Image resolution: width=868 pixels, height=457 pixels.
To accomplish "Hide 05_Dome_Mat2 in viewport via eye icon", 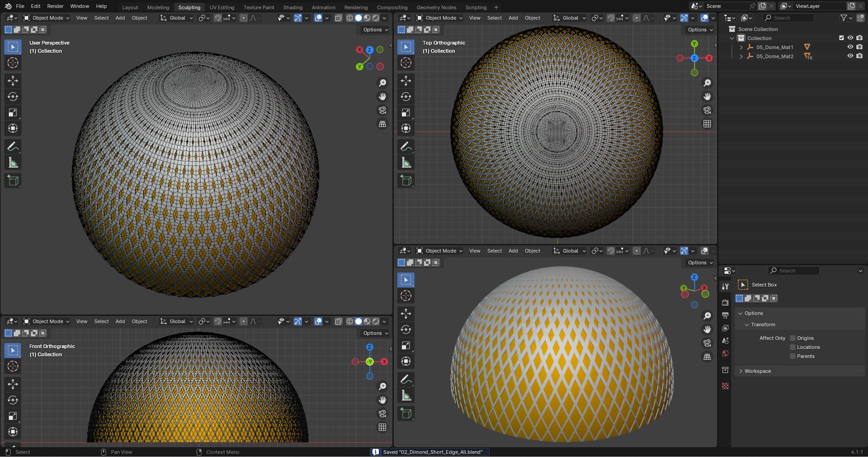I will point(850,56).
